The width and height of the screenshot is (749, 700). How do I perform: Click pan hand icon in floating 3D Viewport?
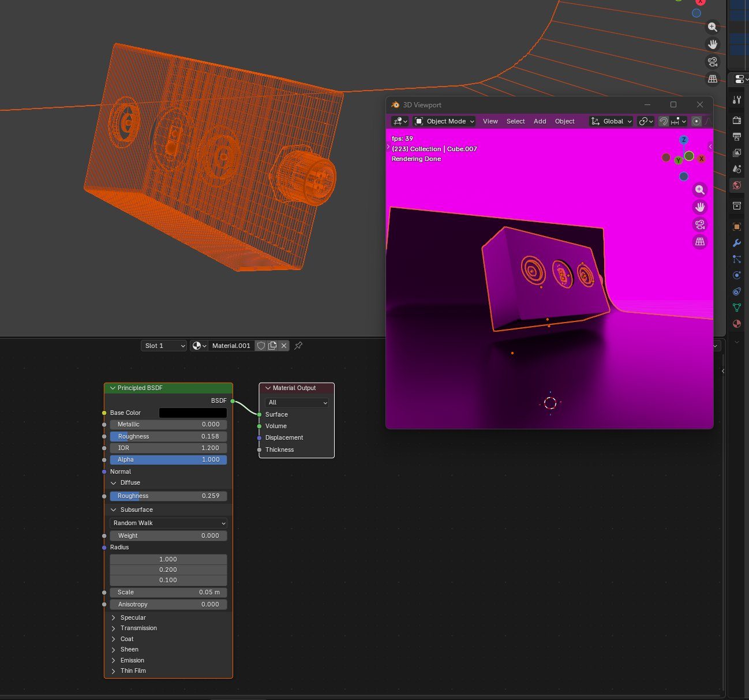pyautogui.click(x=700, y=207)
